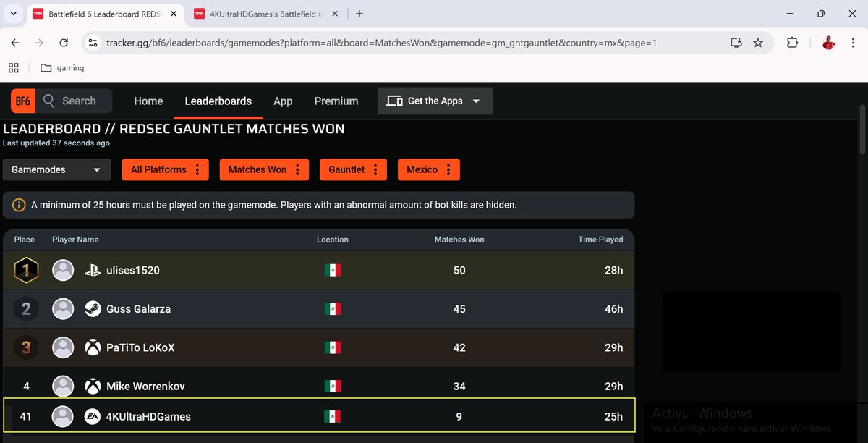Screen dimensions: 868x443
Task: Click the install app icon in address bar
Action: click(x=736, y=43)
